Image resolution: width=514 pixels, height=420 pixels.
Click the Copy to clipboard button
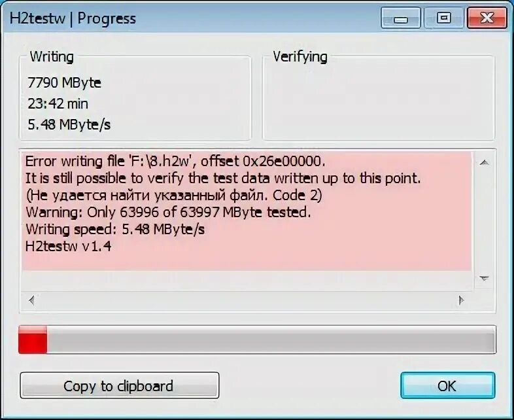click(x=119, y=385)
